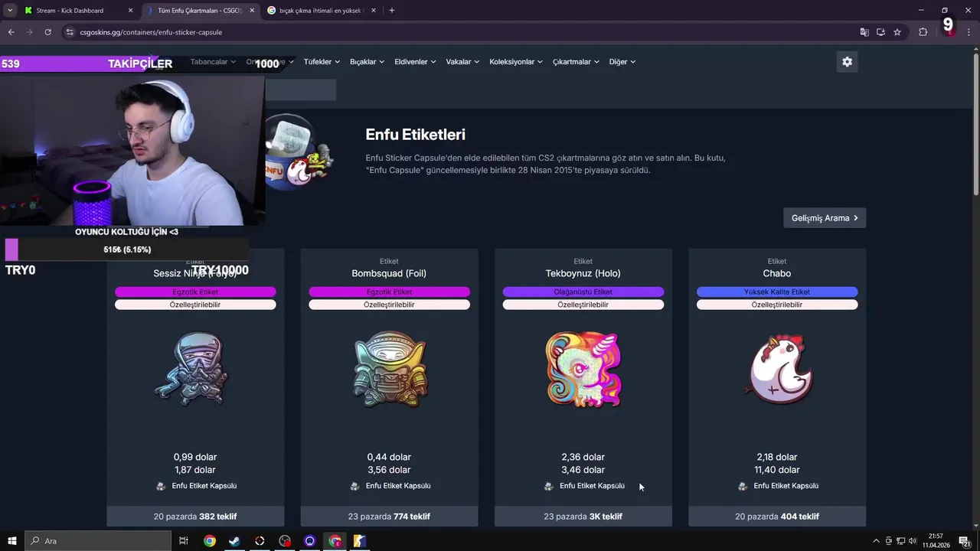Open the notification center icon

[965, 541]
